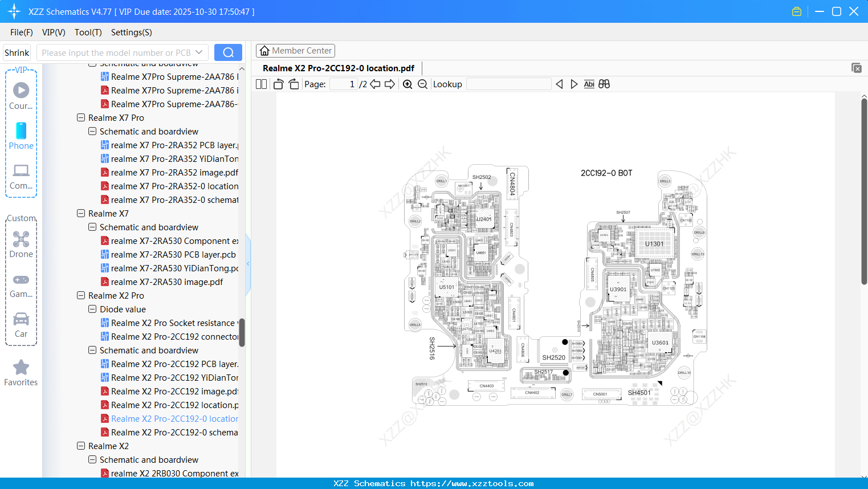
Task: Click the Lookup text field
Action: tap(508, 84)
